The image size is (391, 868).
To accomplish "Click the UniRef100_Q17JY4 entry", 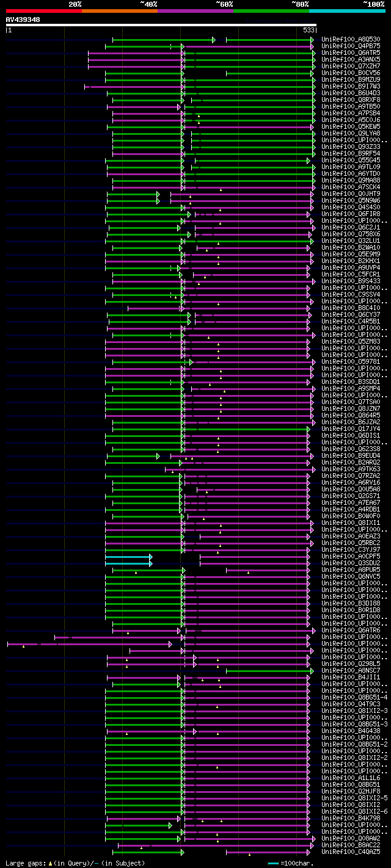I will 351,429.
